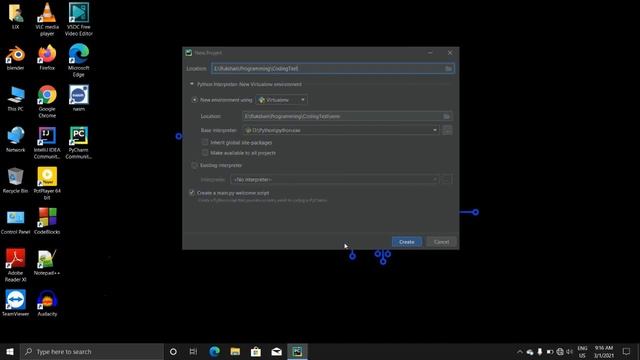
Task: Open Google Chrome desktop shortcut
Action: pyautogui.click(x=47, y=101)
